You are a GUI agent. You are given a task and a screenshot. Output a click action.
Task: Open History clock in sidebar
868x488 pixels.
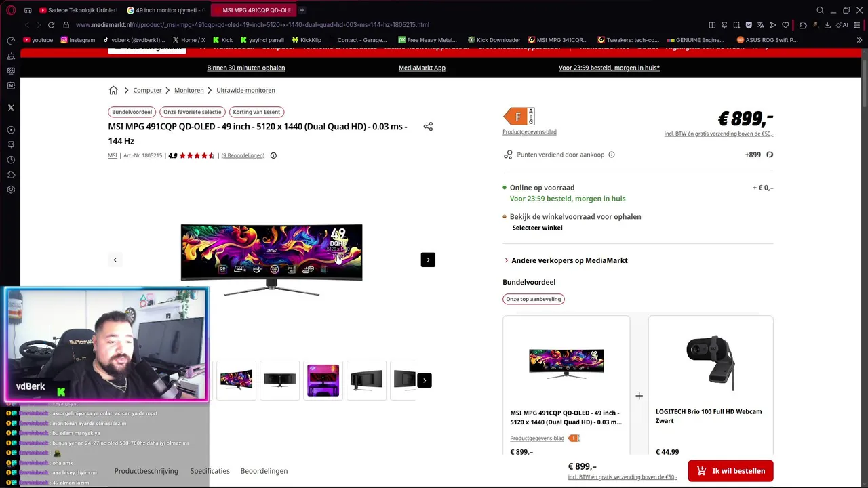point(11,160)
